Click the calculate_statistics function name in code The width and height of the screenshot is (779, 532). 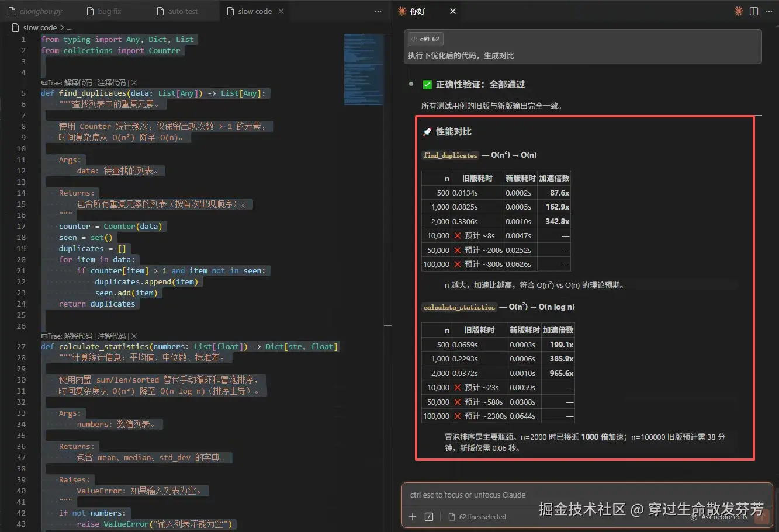pyautogui.click(x=104, y=347)
